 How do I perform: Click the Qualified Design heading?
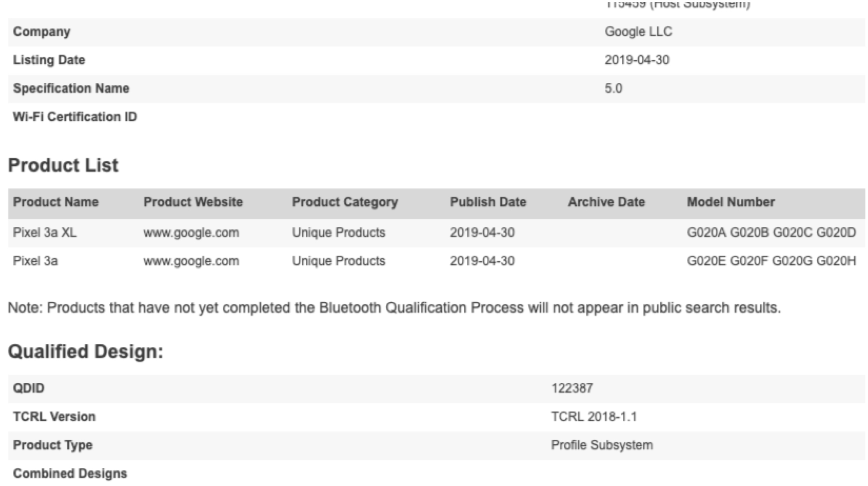pos(85,352)
